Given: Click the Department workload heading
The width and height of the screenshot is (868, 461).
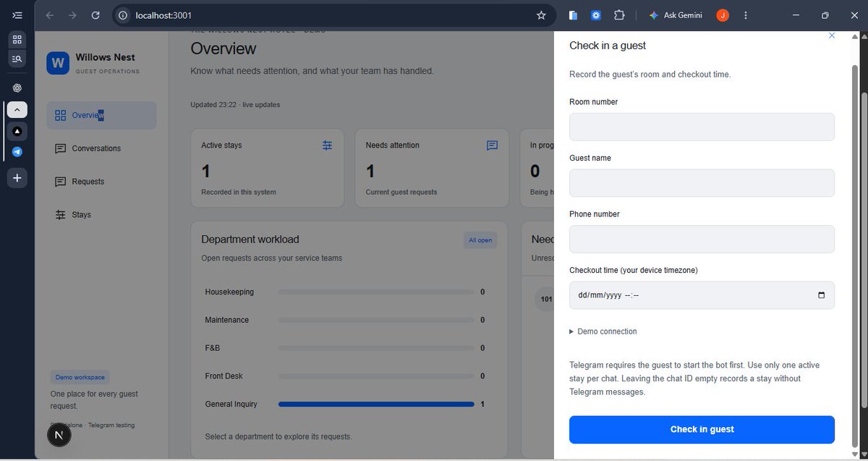Looking at the screenshot, I should point(250,240).
